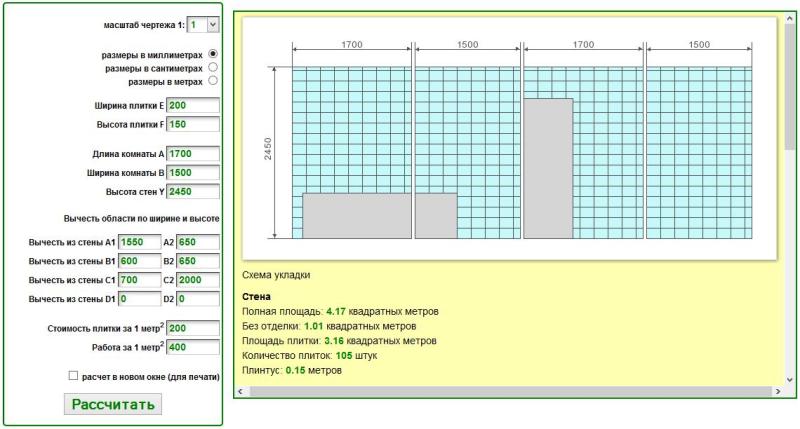Viewport: 800px width, 429px height.
Task: Click the Высота плитки F field
Action: pos(193,124)
